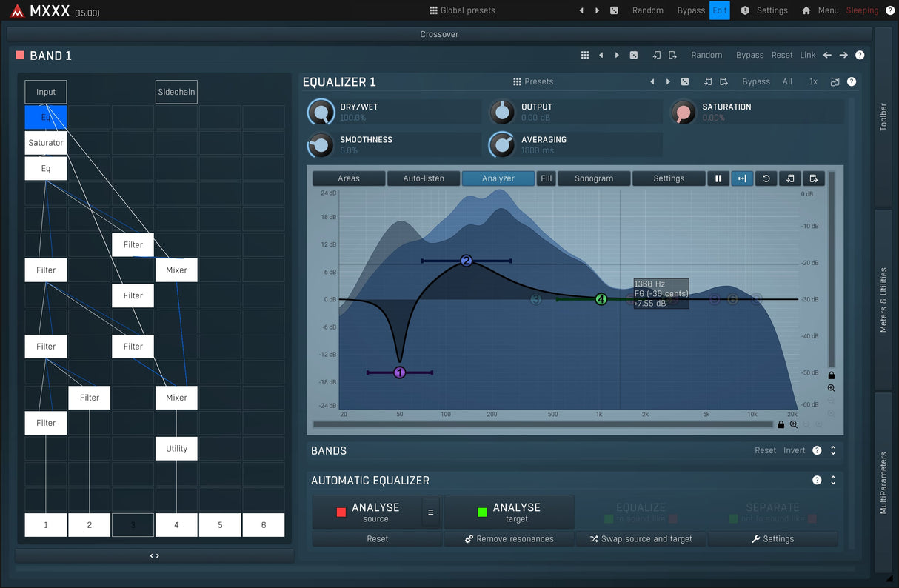The image size is (899, 588).
Task: Disable the Edit mode toggle
Action: pyautogui.click(x=719, y=10)
